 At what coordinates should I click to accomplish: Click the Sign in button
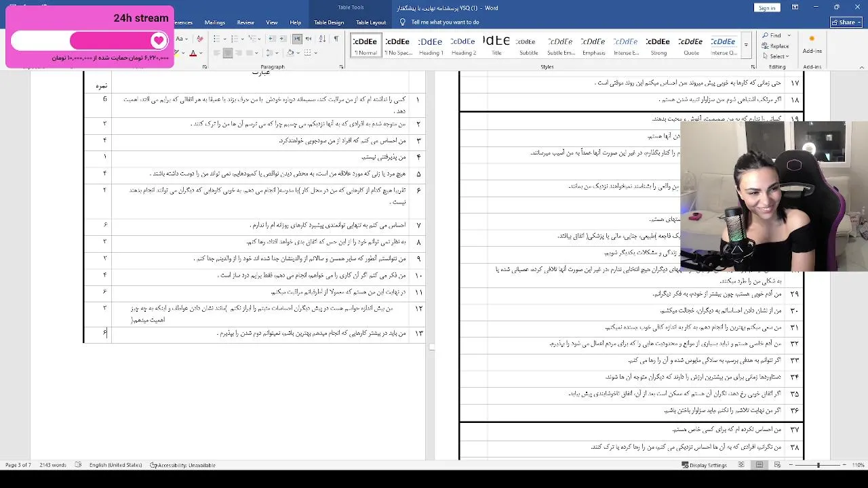(x=767, y=7)
